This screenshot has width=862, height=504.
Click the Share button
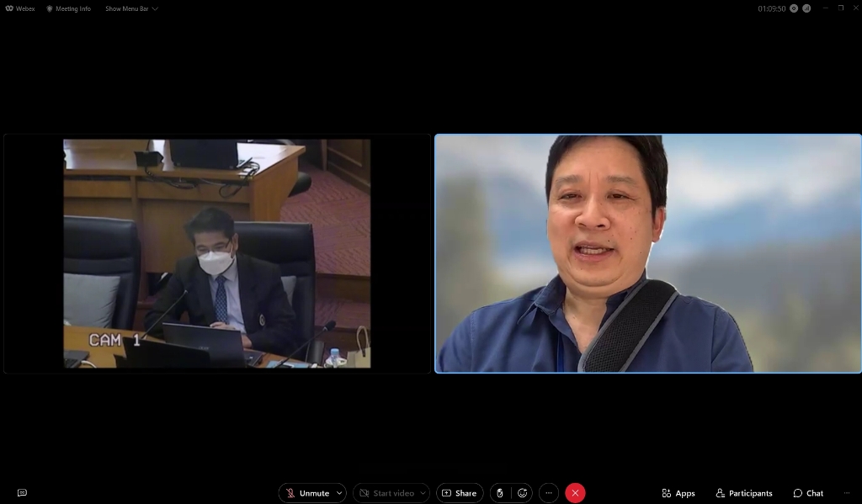460,493
